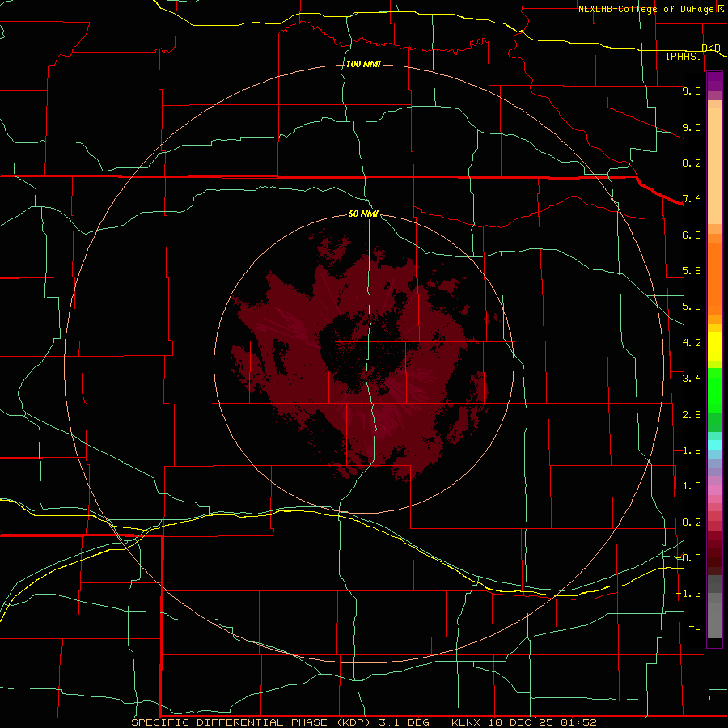This screenshot has height=728, width=728.
Task: Click the 1.0 legend value
Action: [x=692, y=486]
